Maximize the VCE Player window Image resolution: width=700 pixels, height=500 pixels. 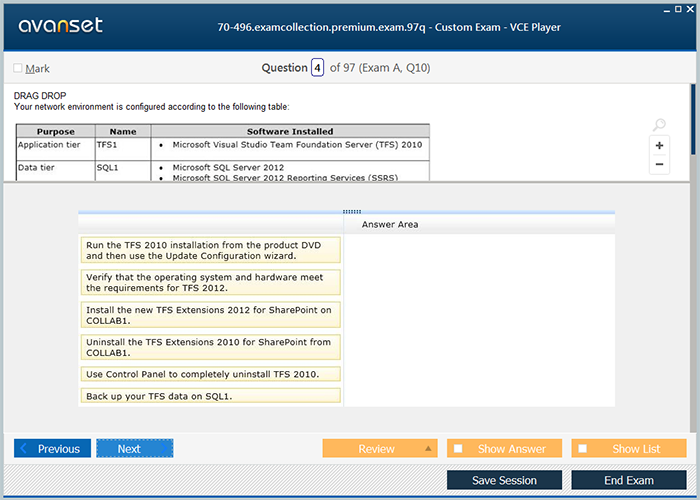(677, 7)
